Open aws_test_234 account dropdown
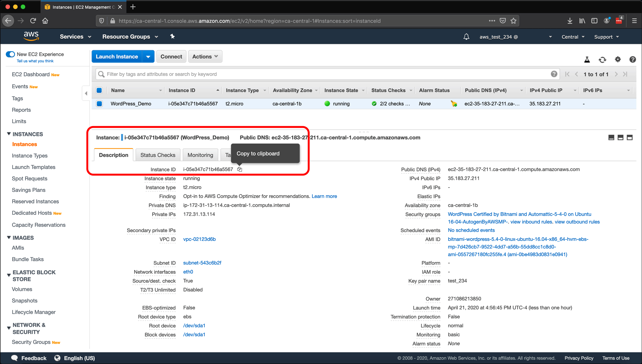The image size is (642, 364). (516, 37)
